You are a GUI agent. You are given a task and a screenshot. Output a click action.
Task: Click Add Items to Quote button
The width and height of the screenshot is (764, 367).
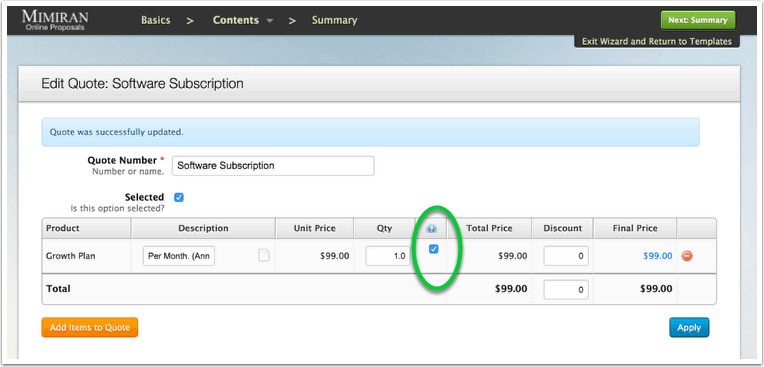pyautogui.click(x=90, y=328)
